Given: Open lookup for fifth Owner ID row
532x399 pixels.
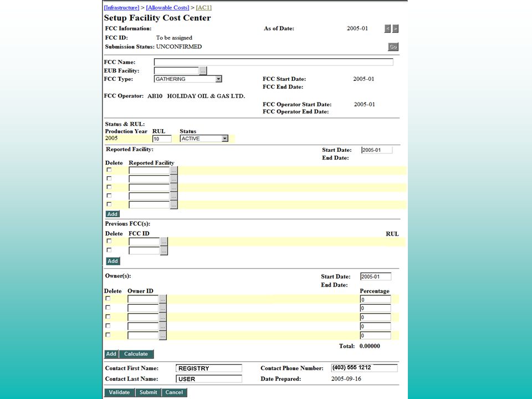Looking at the screenshot, I should [x=163, y=336].
